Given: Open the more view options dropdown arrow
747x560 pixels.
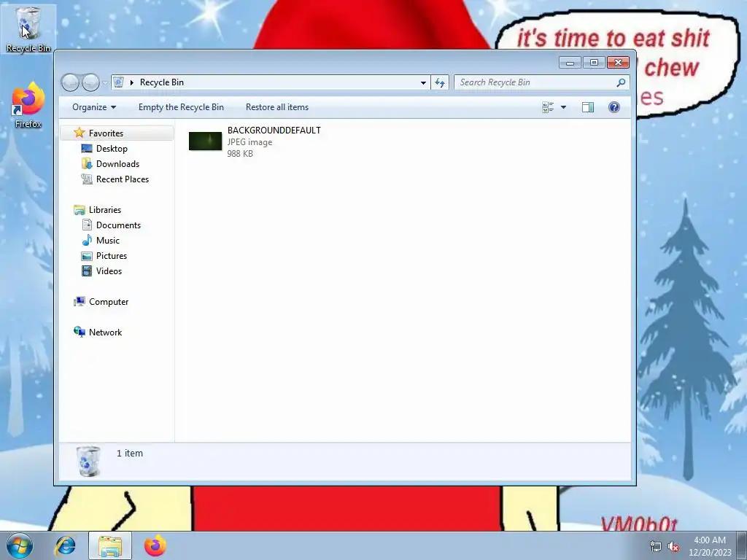Looking at the screenshot, I should 564,107.
